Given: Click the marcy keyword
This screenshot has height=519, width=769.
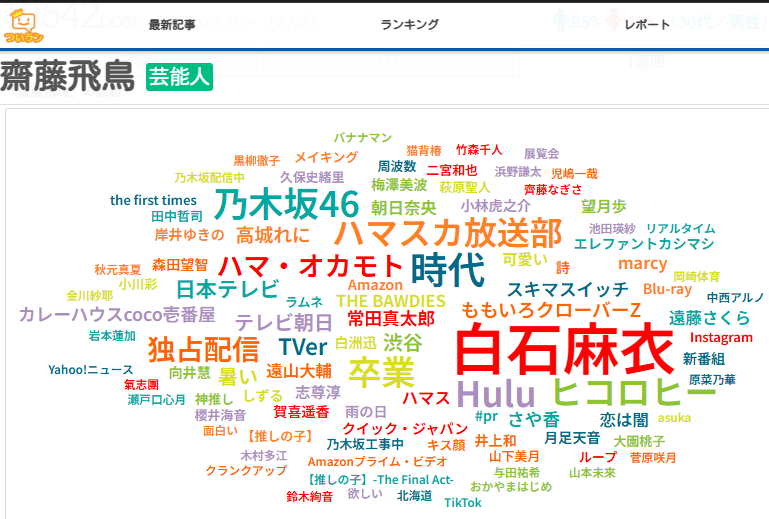Looking at the screenshot, I should click(642, 264).
